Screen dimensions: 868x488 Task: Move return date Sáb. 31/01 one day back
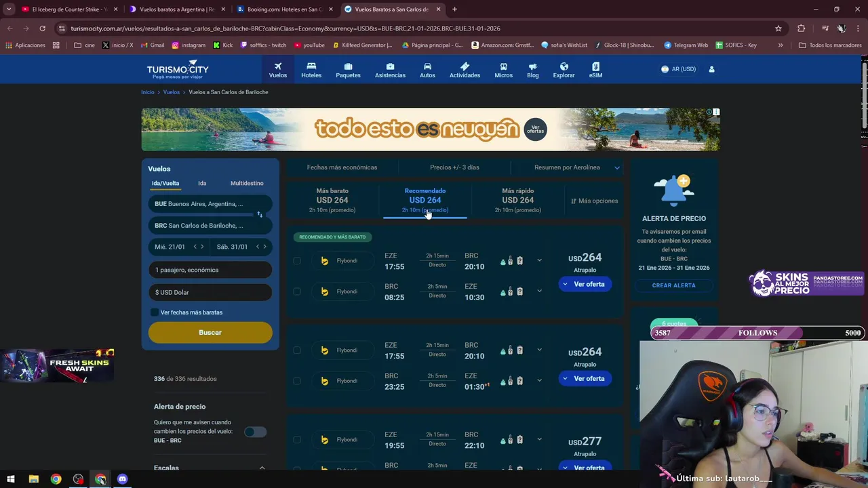[258, 247]
